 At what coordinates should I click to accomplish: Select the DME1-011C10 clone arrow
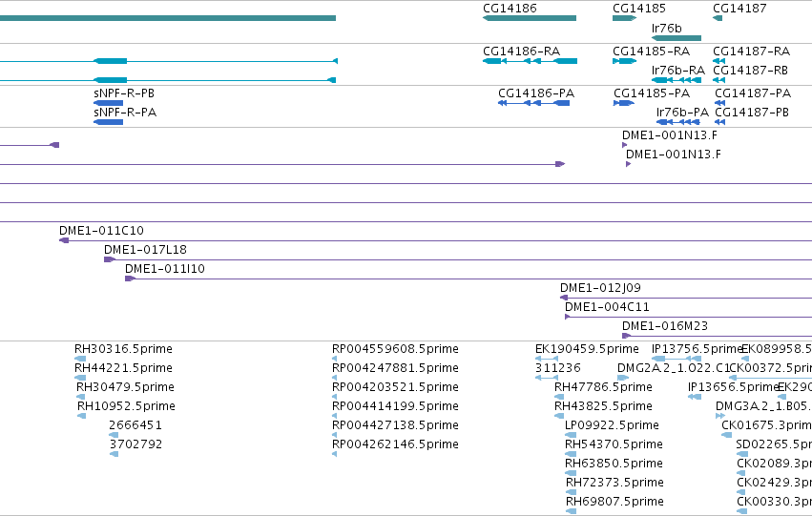click(64, 240)
